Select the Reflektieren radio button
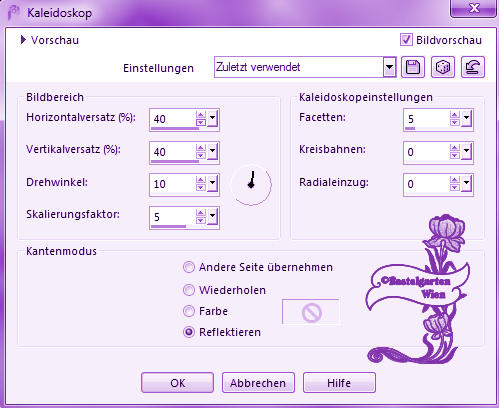The image size is (499, 408). point(189,332)
